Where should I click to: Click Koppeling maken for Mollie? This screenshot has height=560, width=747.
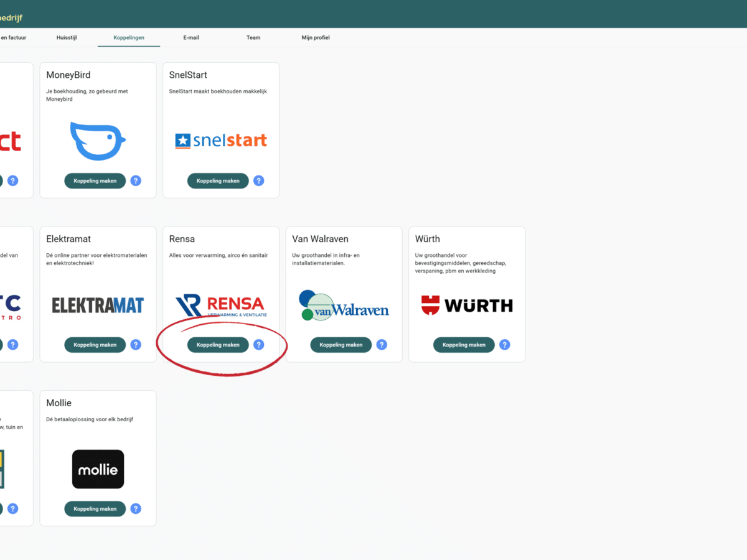pyautogui.click(x=95, y=508)
